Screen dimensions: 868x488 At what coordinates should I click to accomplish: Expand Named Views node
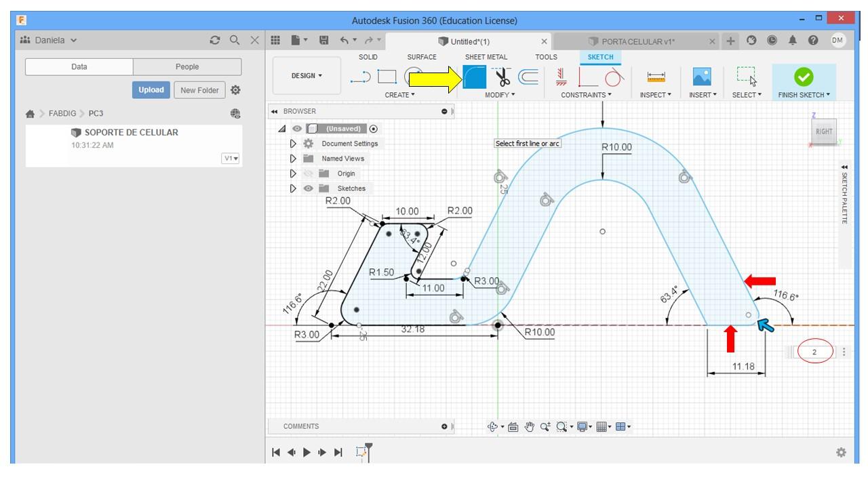point(293,159)
